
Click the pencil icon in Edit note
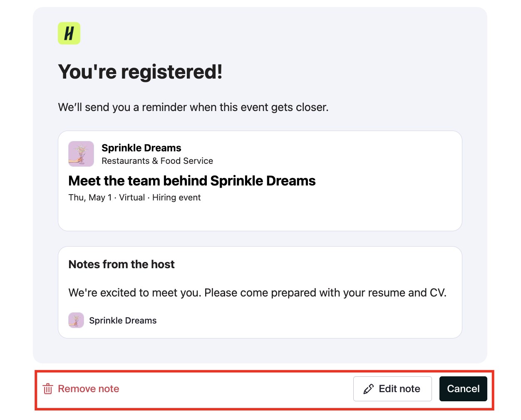[x=368, y=389]
